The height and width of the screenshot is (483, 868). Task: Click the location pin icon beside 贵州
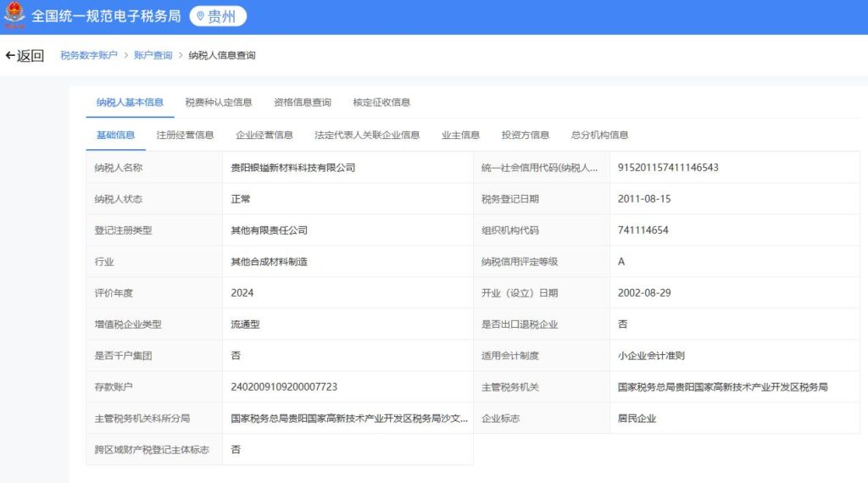point(201,16)
